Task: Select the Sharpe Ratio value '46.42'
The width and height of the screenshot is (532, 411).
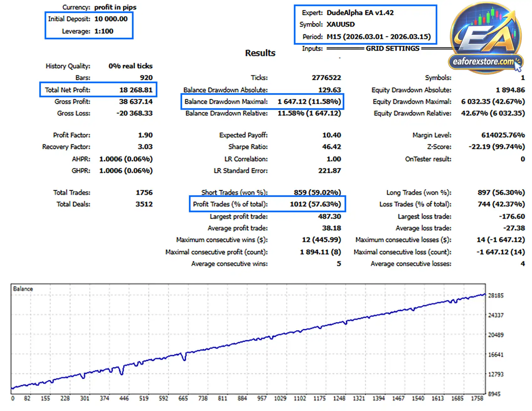Action: click(x=332, y=147)
